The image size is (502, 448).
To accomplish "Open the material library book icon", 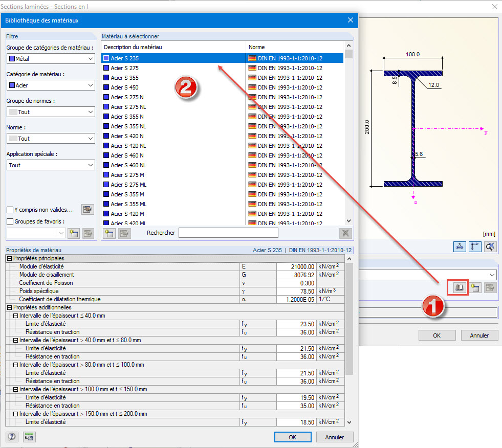I will point(459,287).
